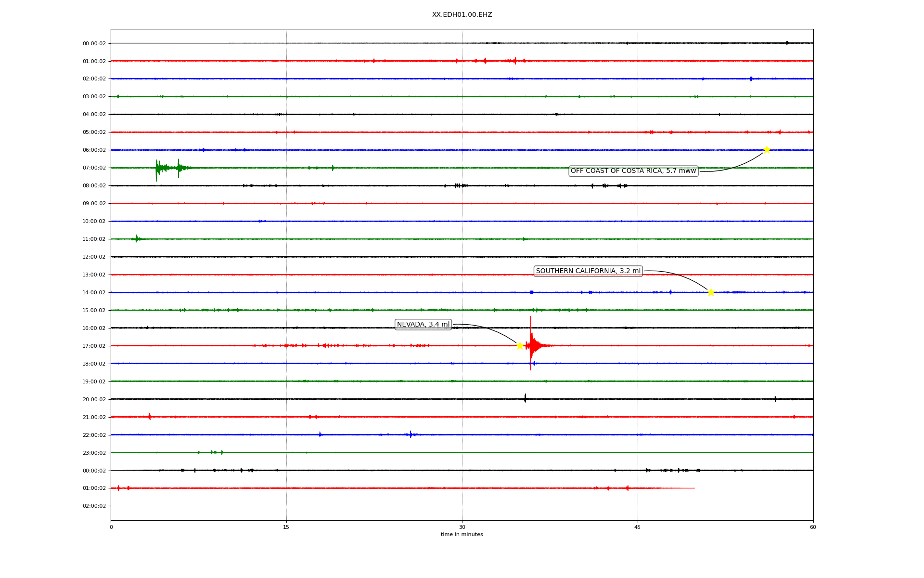Viewport: 924px width, 578px height.
Task: Click the yellow star marking Nevada earthquake
Action: pos(520,346)
